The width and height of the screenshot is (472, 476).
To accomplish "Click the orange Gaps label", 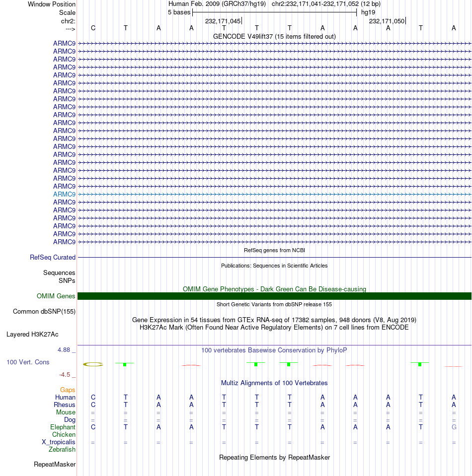I will [x=68, y=390].
